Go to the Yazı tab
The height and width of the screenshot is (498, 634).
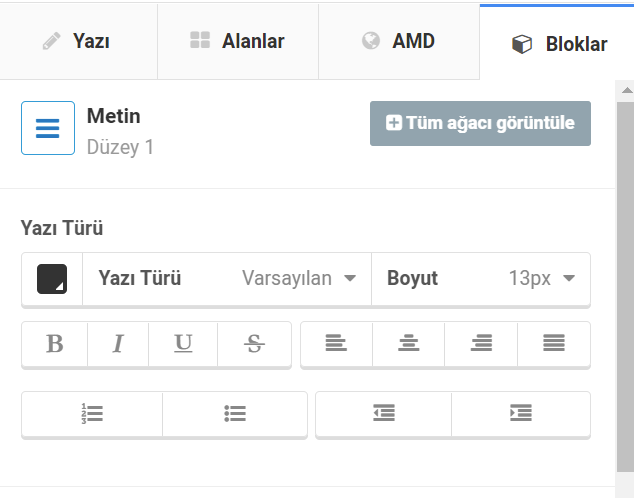coord(78,41)
